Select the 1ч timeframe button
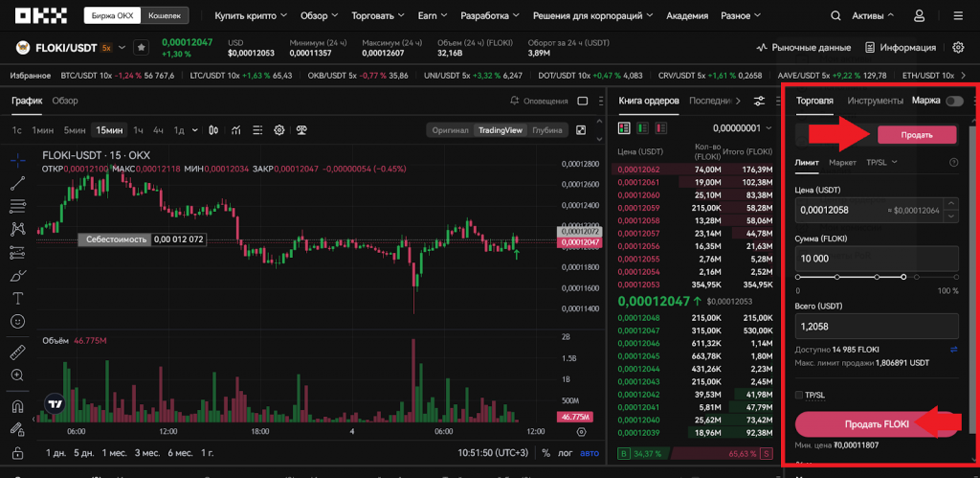 click(x=138, y=130)
